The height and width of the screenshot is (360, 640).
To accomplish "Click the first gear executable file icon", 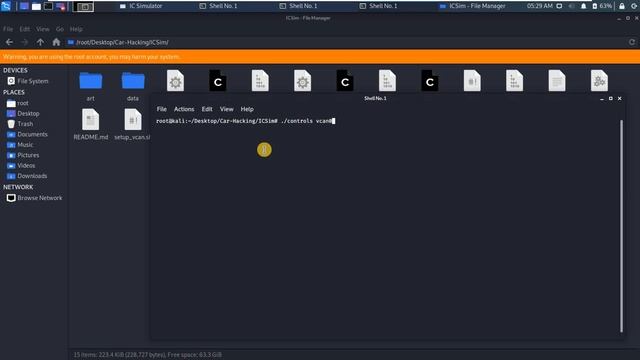I will click(176, 81).
